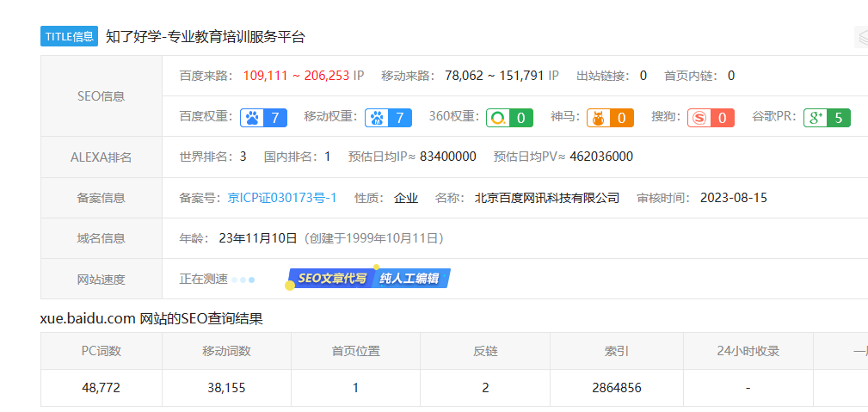Click the 纯人工编辑 banner section

click(410, 279)
